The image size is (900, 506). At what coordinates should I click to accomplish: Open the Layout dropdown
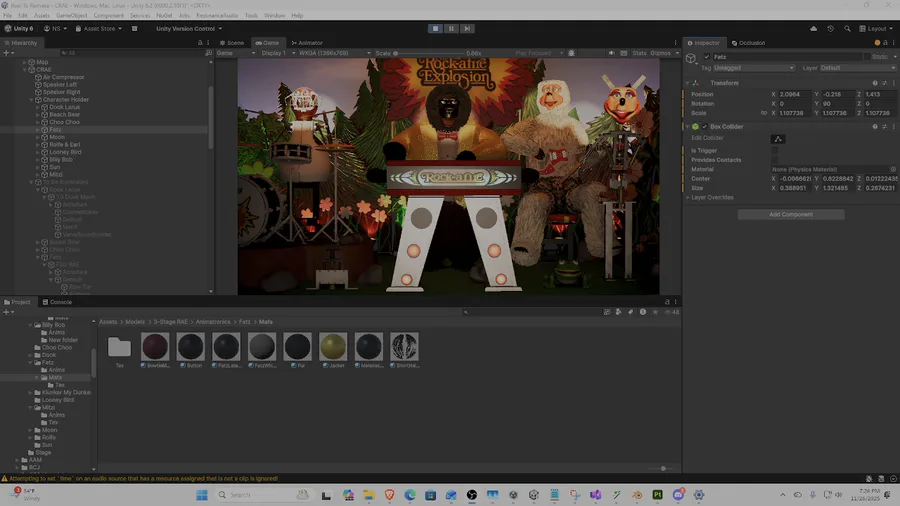click(876, 28)
